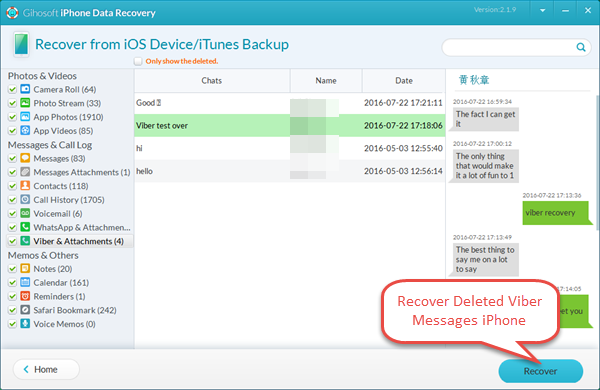
Task: Open Calendar (161) category
Action: coord(61,282)
